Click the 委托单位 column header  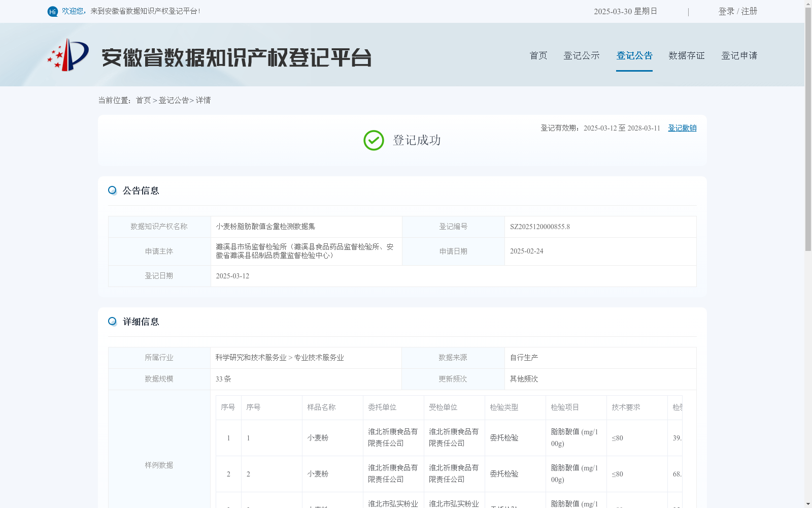382,407
